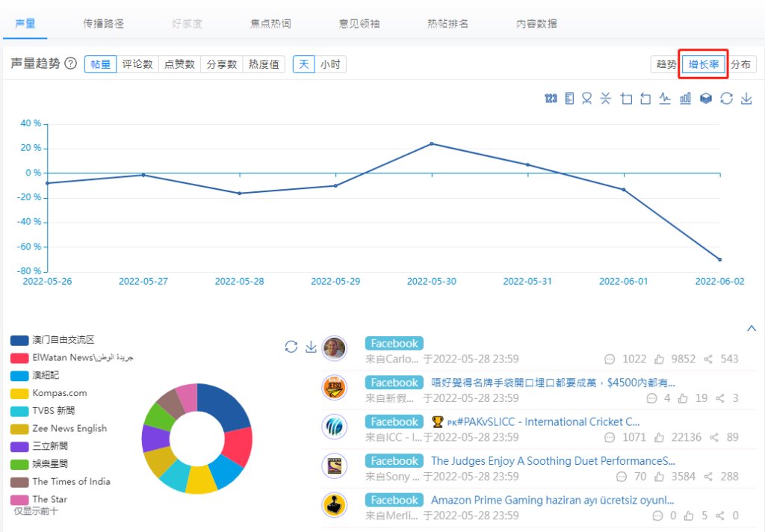
Task: Click the help icon beside 声量趋势
Action: 71,64
